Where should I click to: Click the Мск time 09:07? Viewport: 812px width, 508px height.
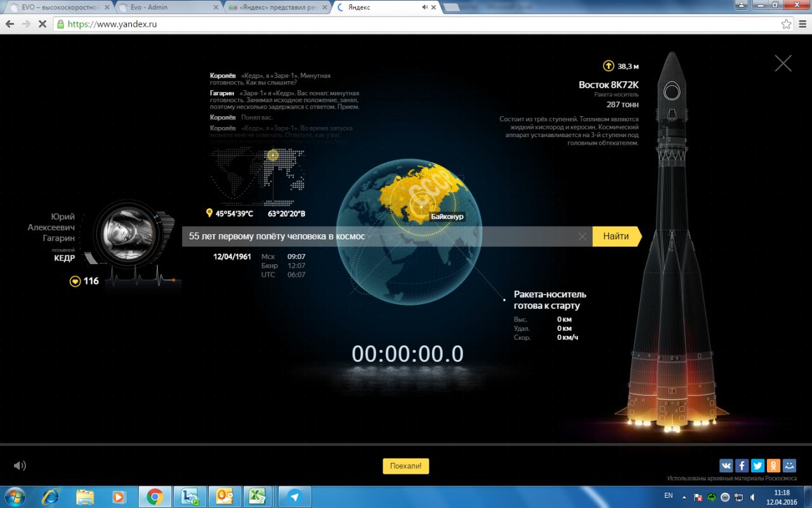point(296,257)
